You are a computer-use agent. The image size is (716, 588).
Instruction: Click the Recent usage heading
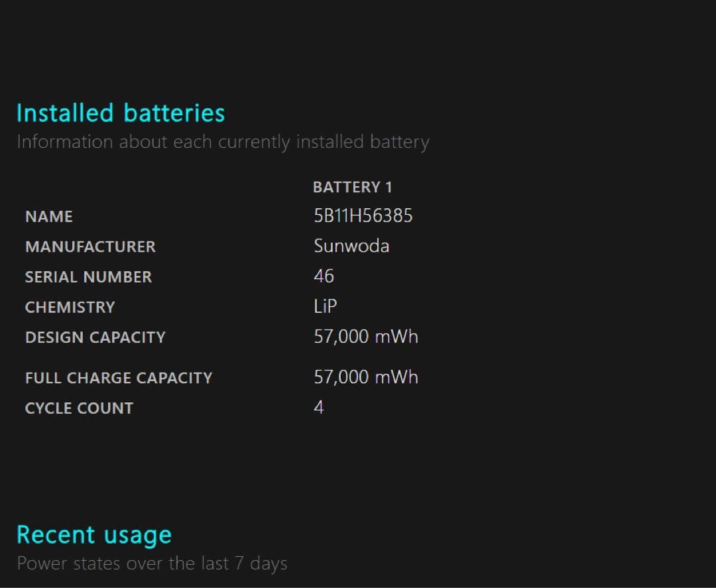tap(93, 535)
